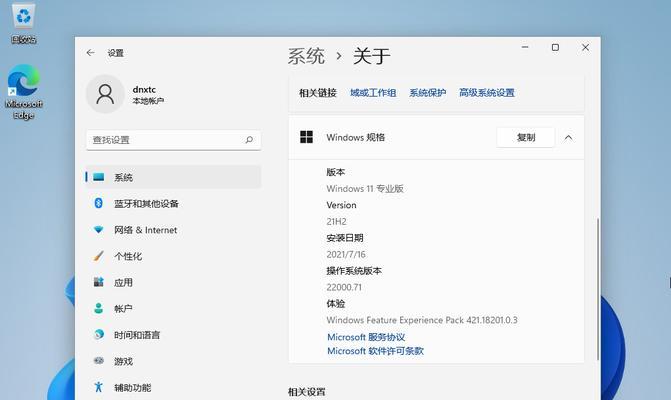Select the 2021/7/16 install date

(346, 255)
